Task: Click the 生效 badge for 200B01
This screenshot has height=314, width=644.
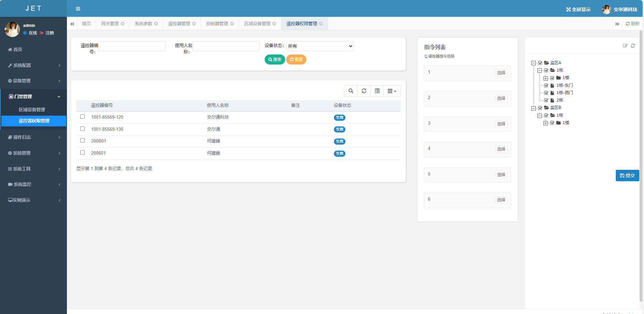Action: 340,142
